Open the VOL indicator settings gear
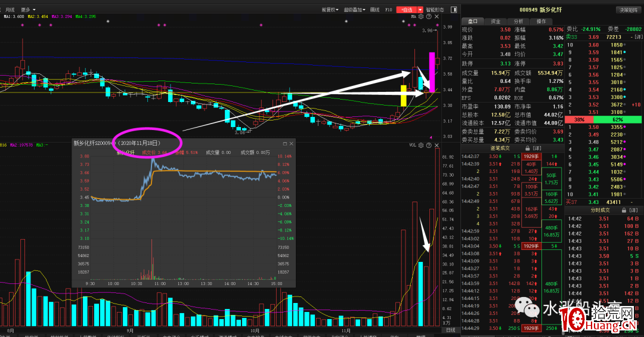Image resolution: width=644 pixels, height=337 pixels. pyautogui.click(x=421, y=145)
